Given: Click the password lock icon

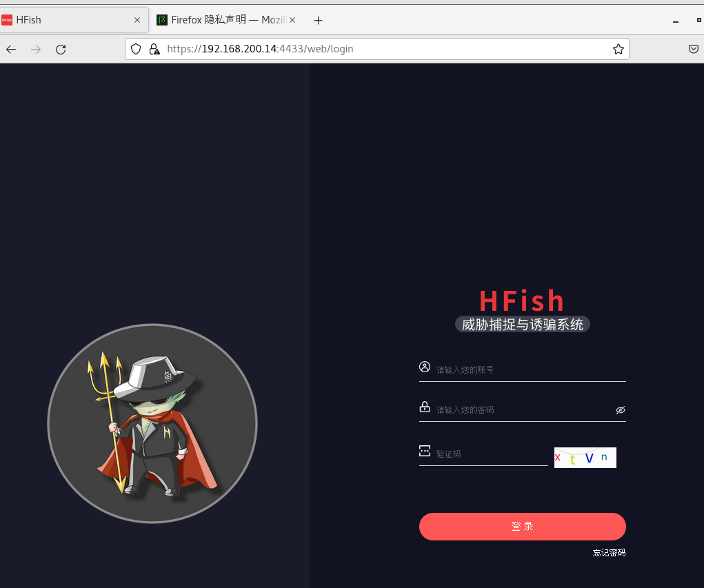Looking at the screenshot, I should 424,407.
